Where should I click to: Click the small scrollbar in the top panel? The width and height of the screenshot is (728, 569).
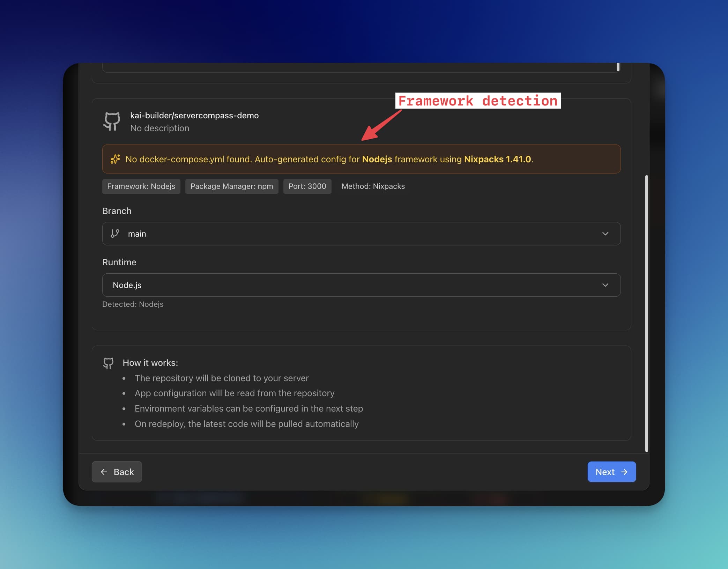click(618, 67)
